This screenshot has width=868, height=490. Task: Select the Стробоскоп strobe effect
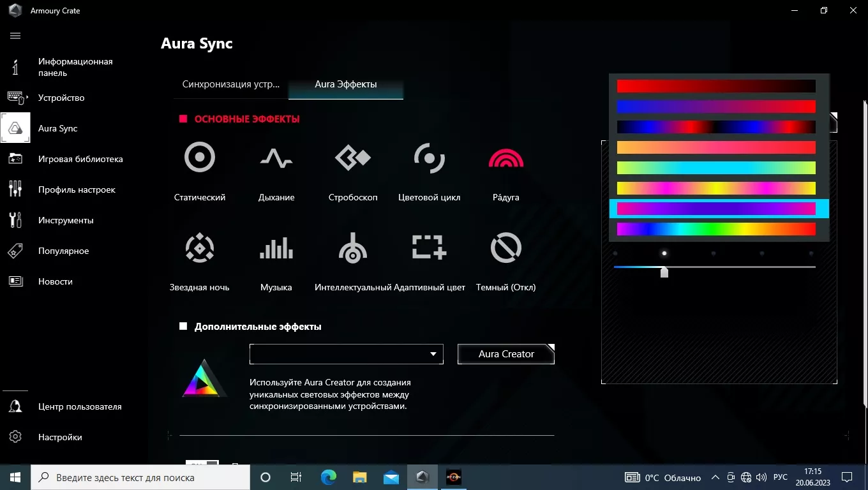pyautogui.click(x=353, y=171)
